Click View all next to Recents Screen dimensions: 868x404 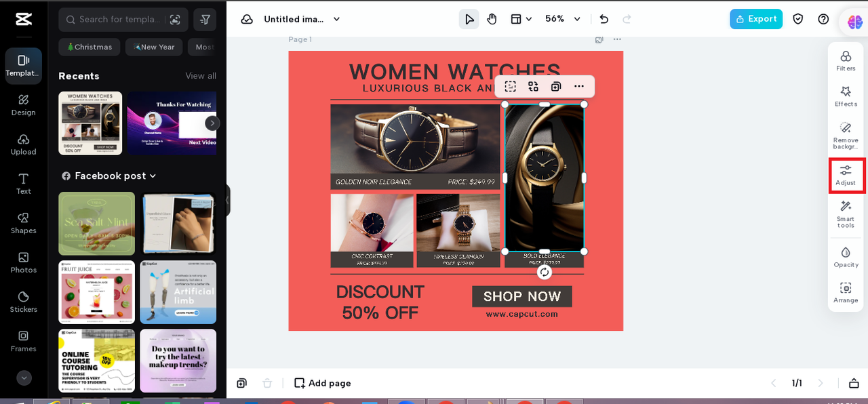[201, 76]
